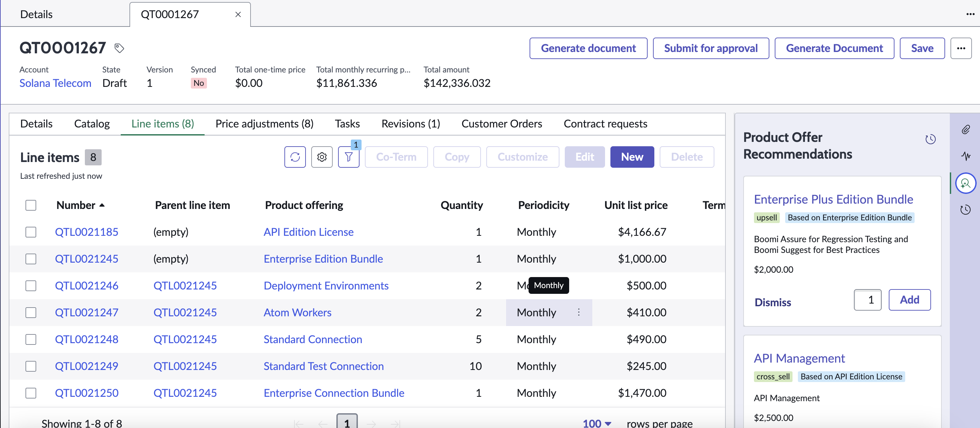Open more actions ellipsis next to Save
The height and width of the screenshot is (428, 980).
point(961,48)
